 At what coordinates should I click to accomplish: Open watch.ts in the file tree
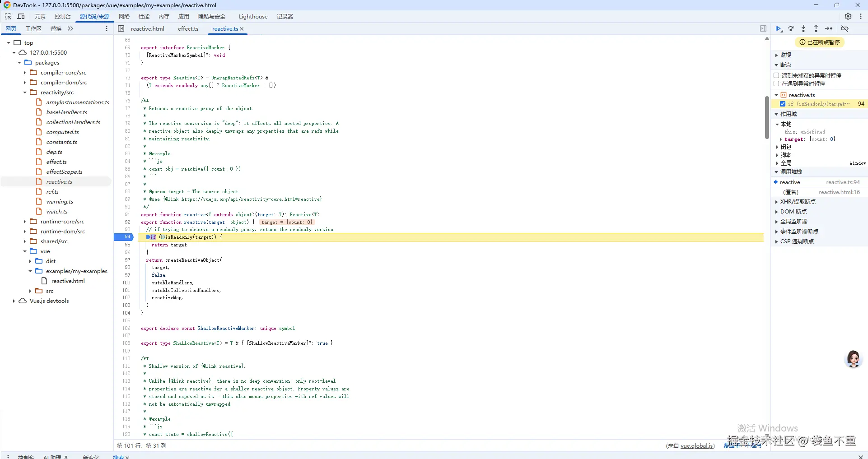(57, 212)
